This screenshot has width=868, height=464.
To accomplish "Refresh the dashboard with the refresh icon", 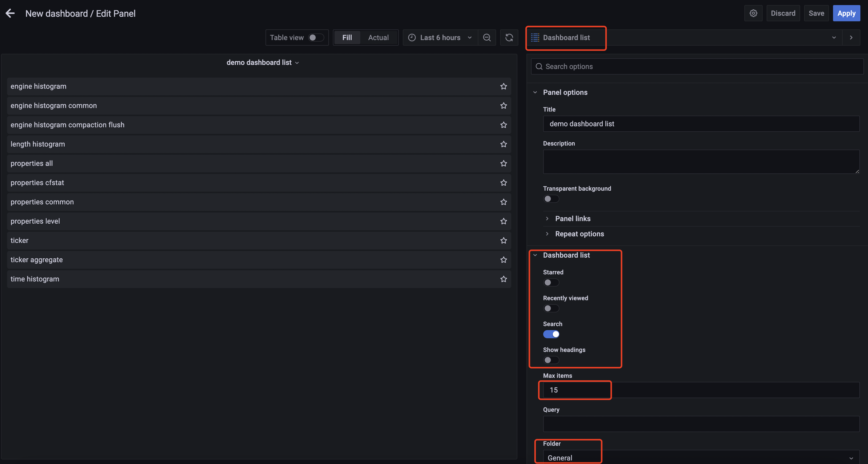I will (509, 38).
